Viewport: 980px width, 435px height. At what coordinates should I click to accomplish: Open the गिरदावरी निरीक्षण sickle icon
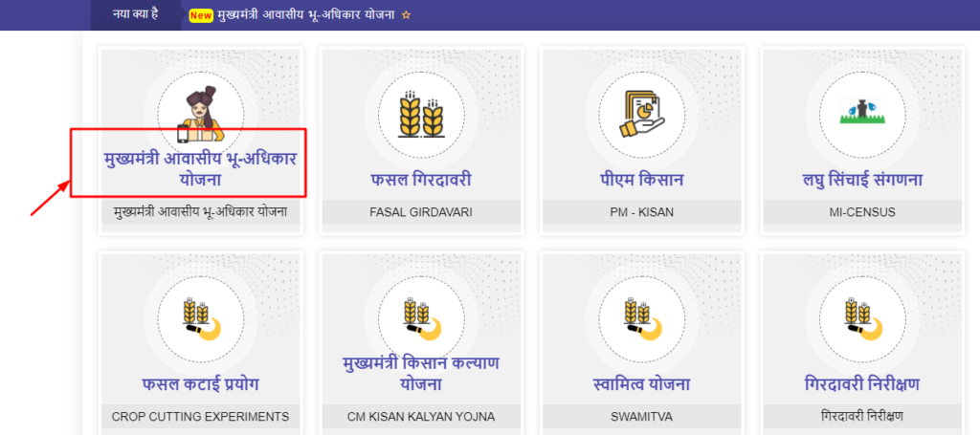(x=862, y=319)
